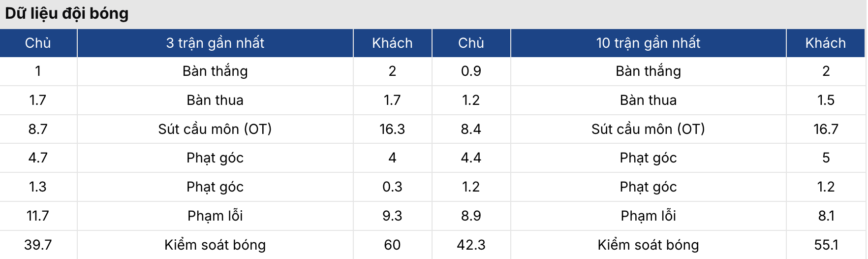Click the 0.3 value in the Khách column
This screenshot has width=868, height=259.
(392, 187)
